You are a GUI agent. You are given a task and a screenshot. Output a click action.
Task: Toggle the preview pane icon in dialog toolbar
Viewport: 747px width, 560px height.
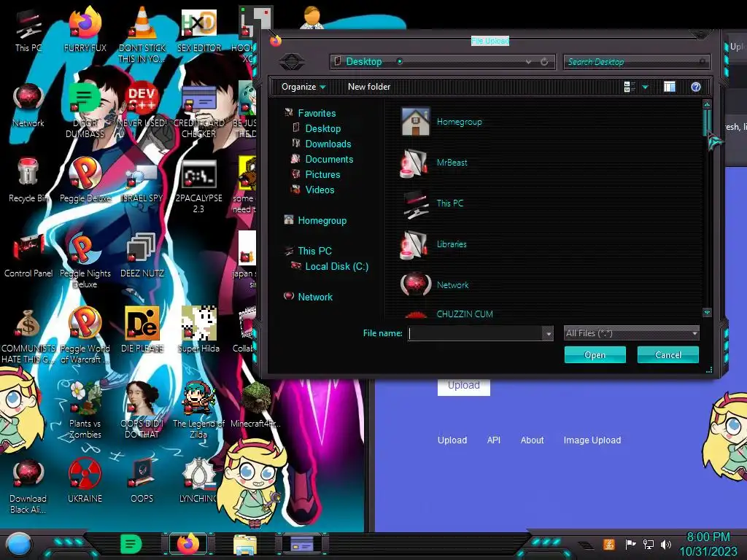(670, 87)
